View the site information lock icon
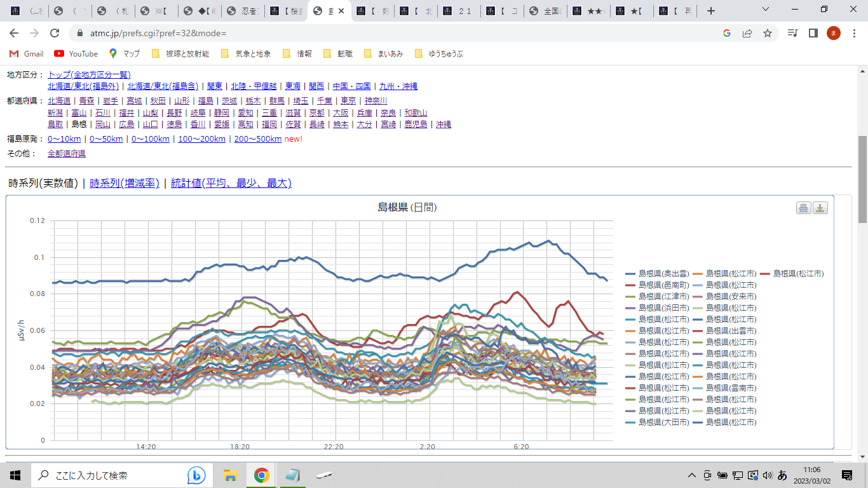This screenshot has width=868, height=488. (80, 33)
